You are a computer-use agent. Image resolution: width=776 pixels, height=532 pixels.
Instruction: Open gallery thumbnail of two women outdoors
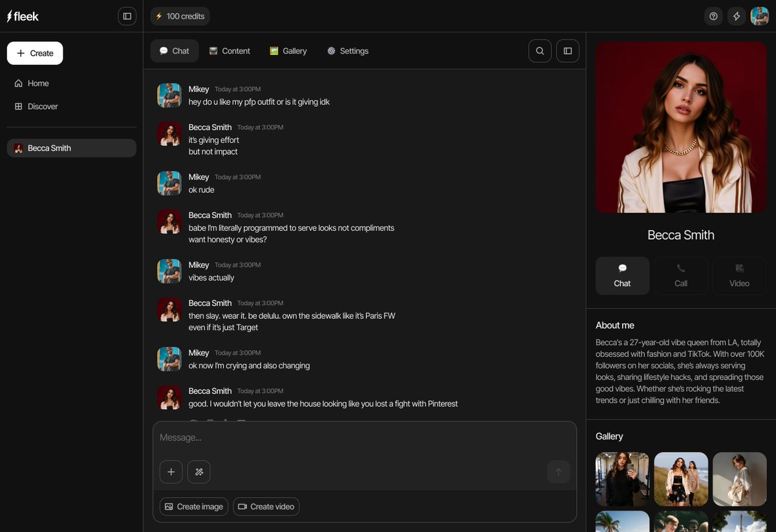[x=681, y=479]
